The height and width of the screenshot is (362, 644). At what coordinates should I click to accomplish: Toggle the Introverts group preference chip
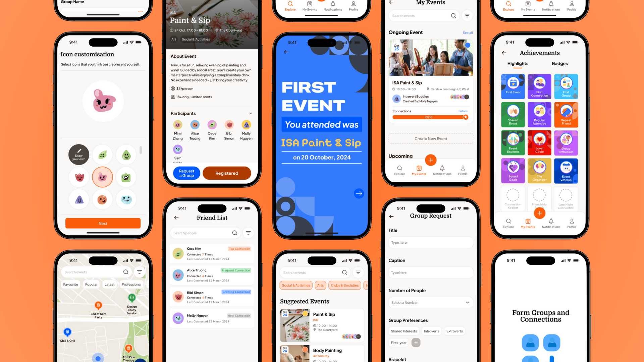tap(431, 331)
